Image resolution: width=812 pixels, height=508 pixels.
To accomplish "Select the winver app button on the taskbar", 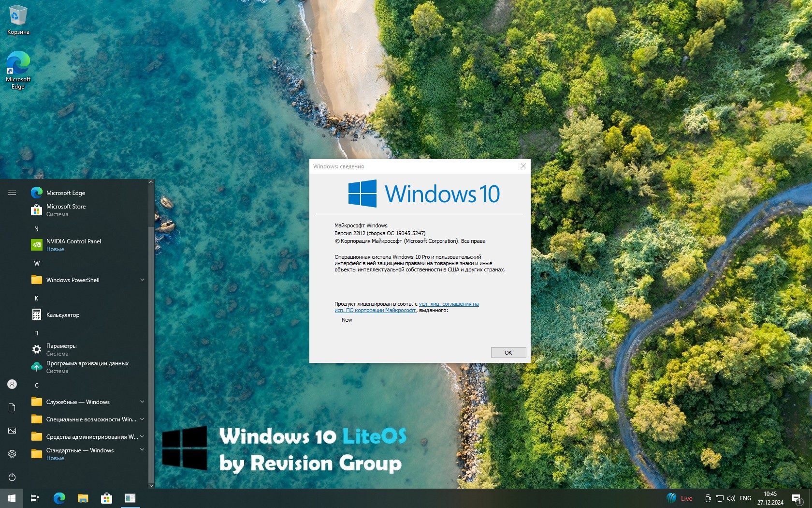I will [130, 498].
